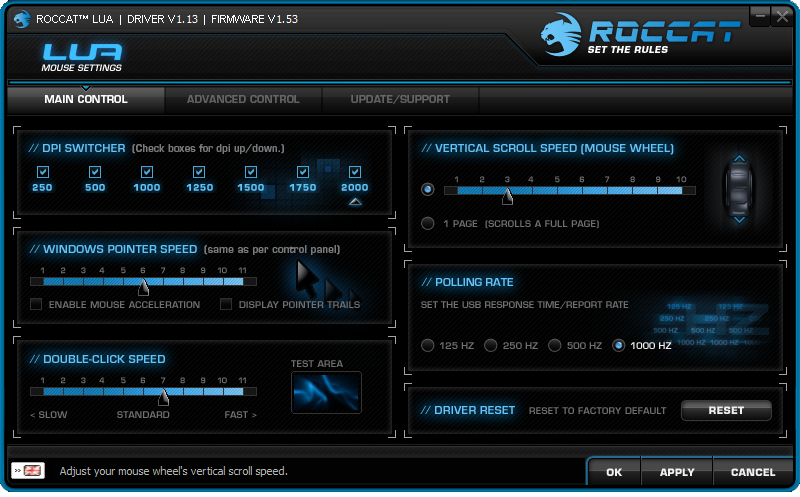Click the mouse wheel graphic
This screenshot has width=800, height=497.
click(739, 189)
